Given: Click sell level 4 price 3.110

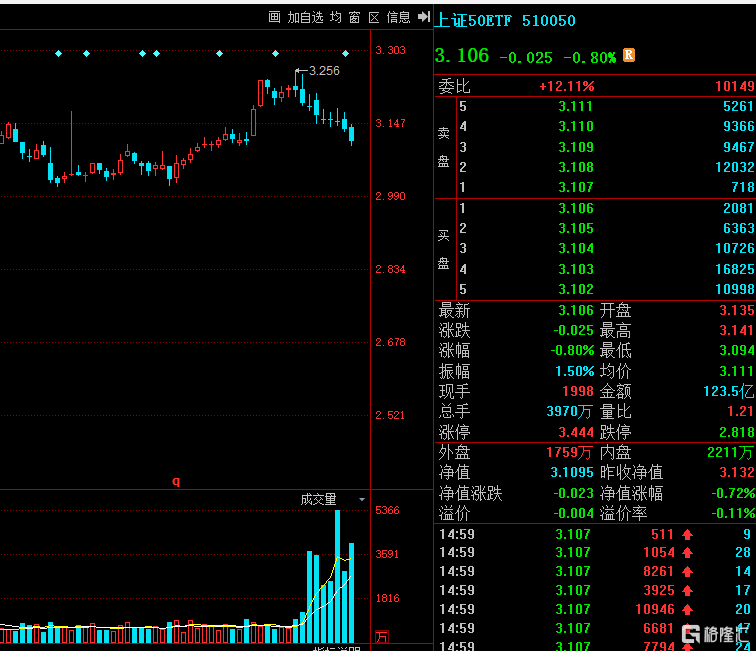Looking at the screenshot, I should 576,127.
